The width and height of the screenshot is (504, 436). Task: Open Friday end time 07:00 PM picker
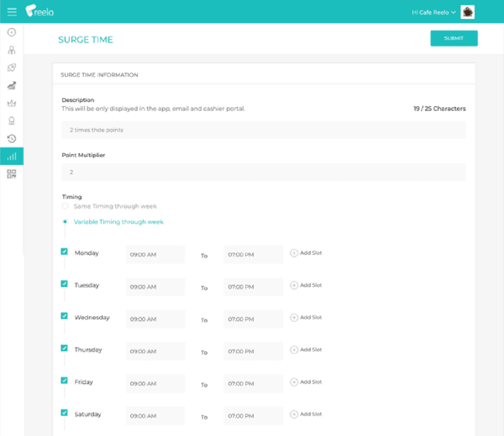coord(253,384)
